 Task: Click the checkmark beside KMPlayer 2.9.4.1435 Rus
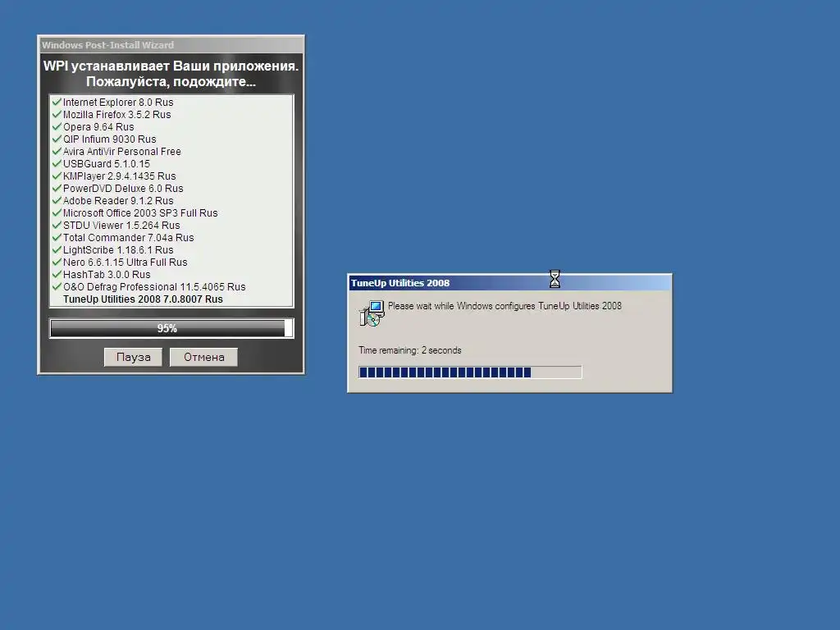(x=57, y=176)
